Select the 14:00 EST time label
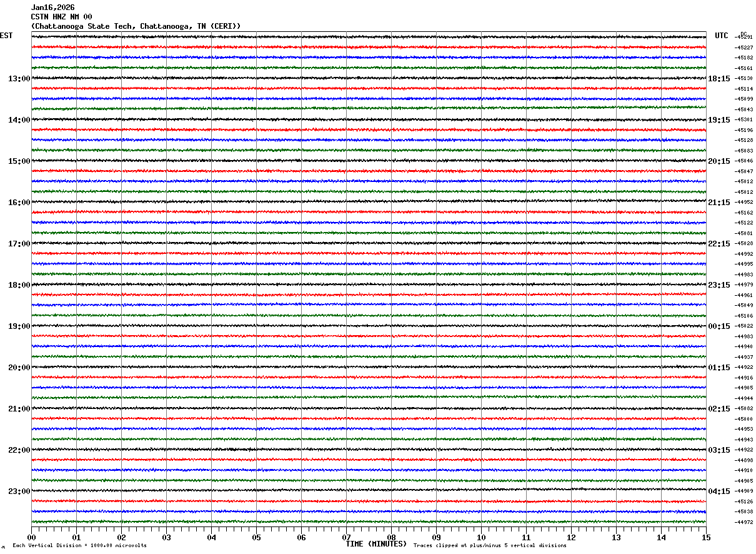Image resolution: width=756 pixels, height=554 pixels. 19,120
